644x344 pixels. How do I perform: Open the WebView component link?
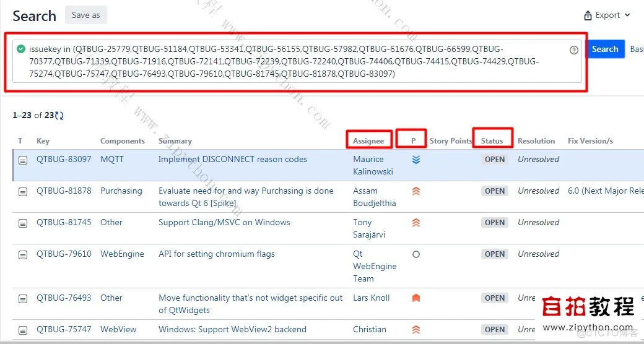coord(118,329)
